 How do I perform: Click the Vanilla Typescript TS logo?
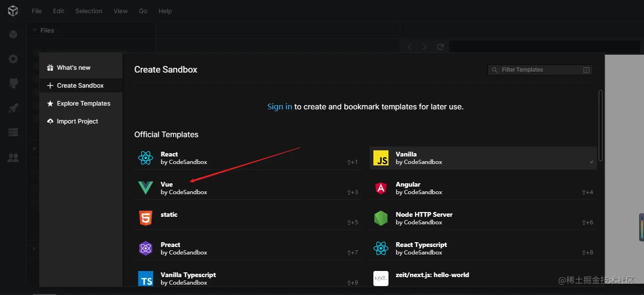[146, 279]
